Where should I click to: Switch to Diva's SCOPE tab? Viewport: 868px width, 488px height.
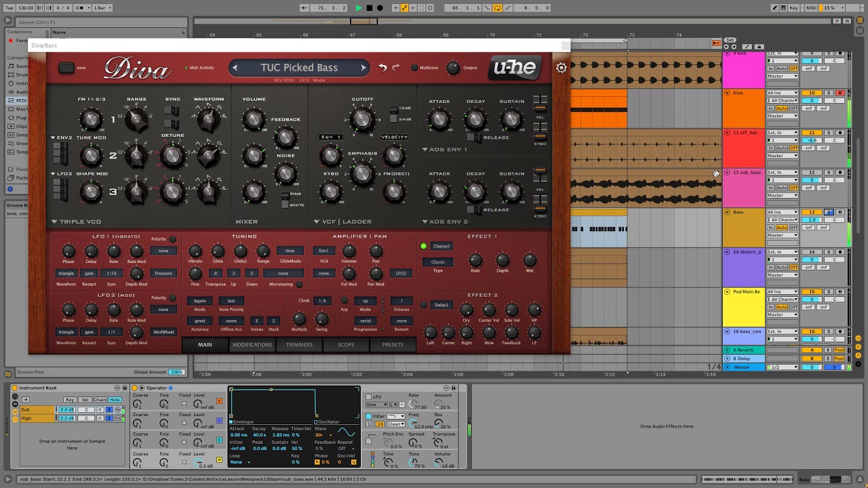pyautogui.click(x=346, y=344)
